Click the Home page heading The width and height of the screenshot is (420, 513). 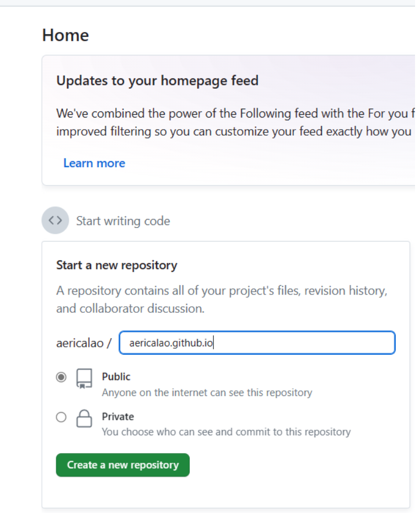(x=66, y=35)
